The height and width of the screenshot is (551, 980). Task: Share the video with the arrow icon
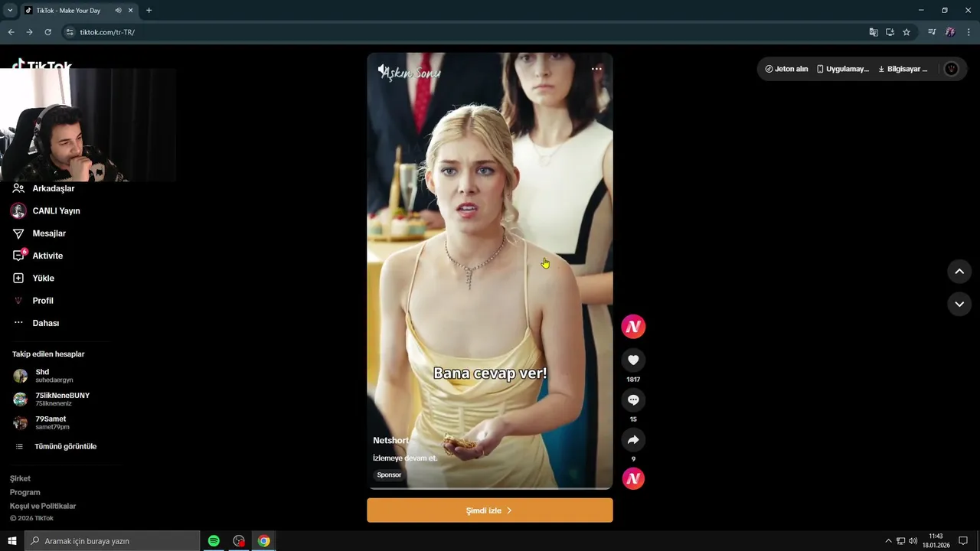633,440
